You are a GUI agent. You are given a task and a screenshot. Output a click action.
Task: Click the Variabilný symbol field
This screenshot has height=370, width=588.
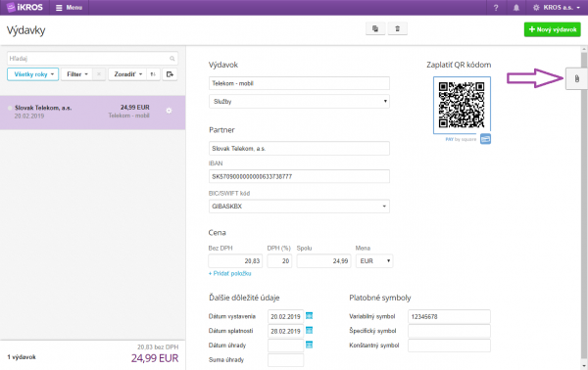(449, 316)
